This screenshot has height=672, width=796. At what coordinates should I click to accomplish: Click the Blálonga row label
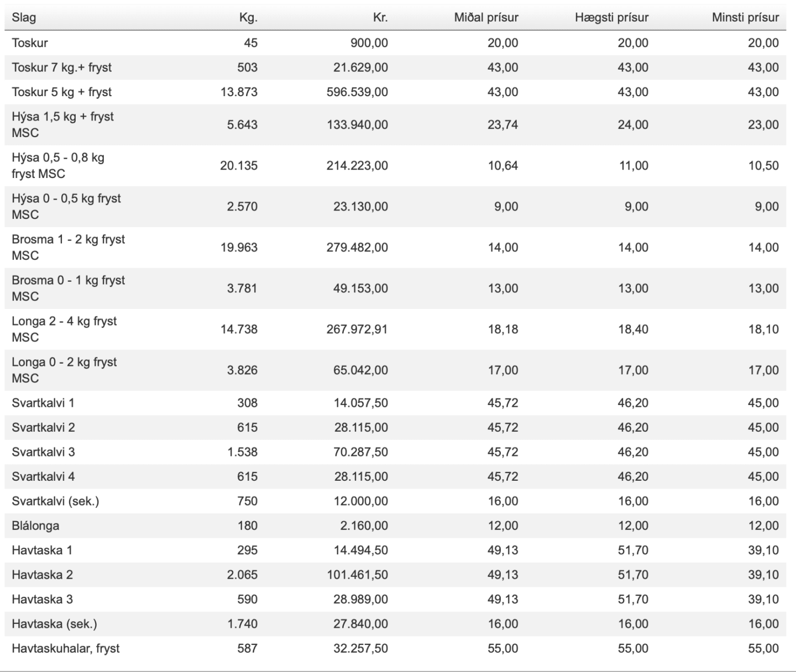pyautogui.click(x=35, y=526)
